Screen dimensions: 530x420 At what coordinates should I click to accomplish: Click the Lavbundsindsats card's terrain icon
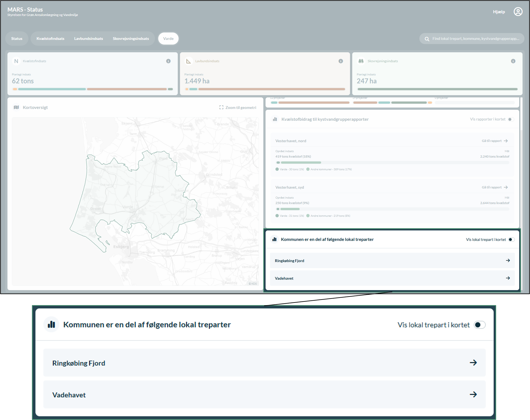tap(188, 61)
